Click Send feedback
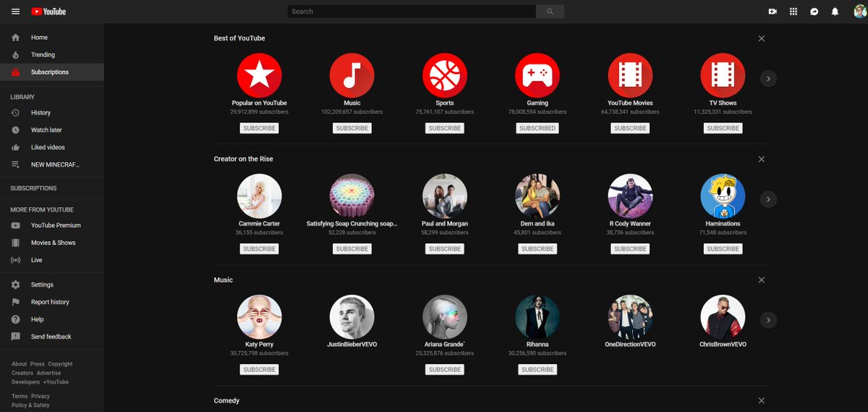 tap(52, 337)
